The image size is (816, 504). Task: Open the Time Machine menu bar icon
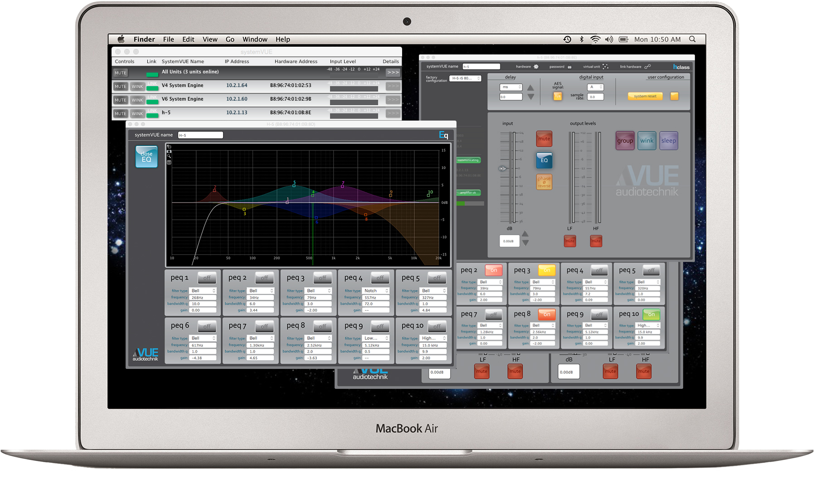point(567,39)
